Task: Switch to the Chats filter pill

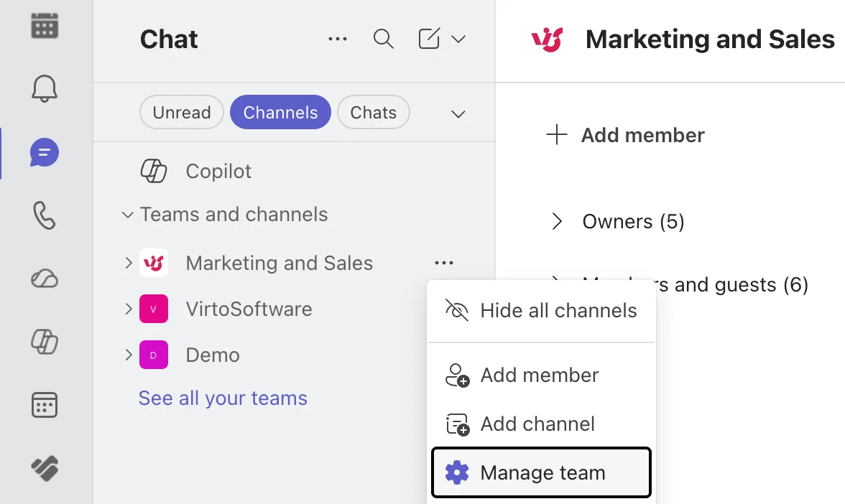Action: pos(374,112)
